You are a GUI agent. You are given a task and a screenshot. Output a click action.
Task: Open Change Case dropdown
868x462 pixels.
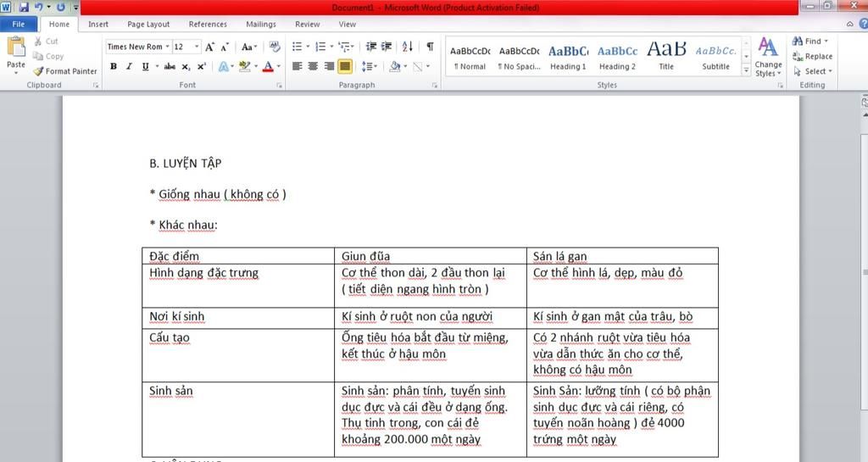(249, 47)
